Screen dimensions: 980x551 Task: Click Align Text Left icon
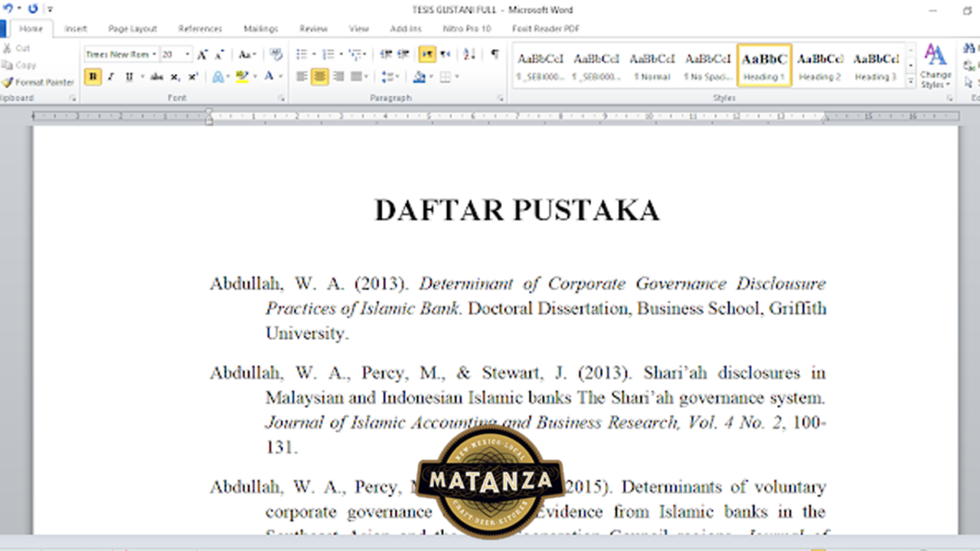[x=302, y=77]
